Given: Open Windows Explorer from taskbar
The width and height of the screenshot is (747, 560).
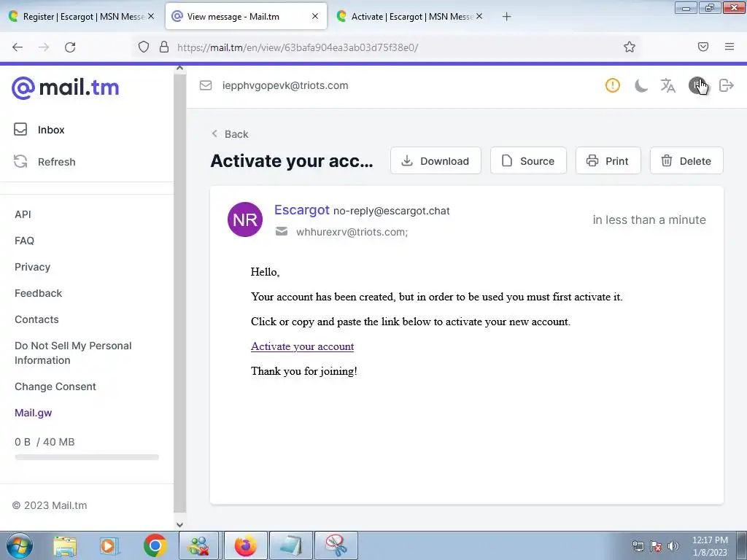Looking at the screenshot, I should [65, 545].
